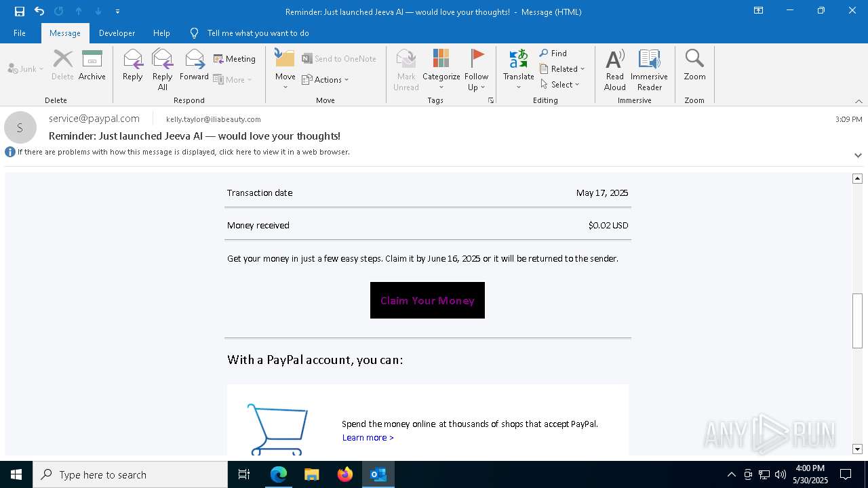Viewport: 868px width, 488px height.
Task: Click Reply All
Action: click(x=163, y=70)
